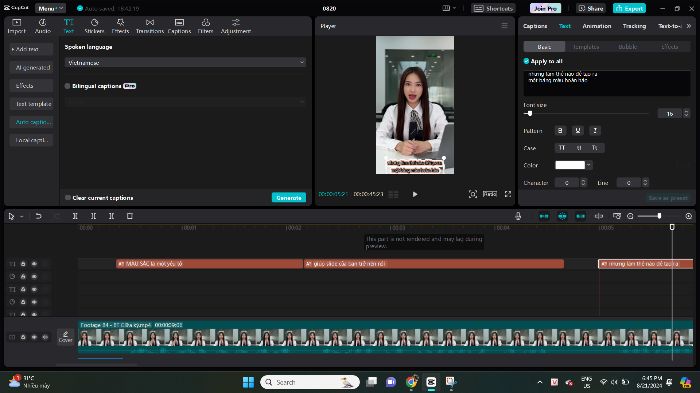
Task: Tick the Clear current captions checkbox
Action: click(67, 198)
